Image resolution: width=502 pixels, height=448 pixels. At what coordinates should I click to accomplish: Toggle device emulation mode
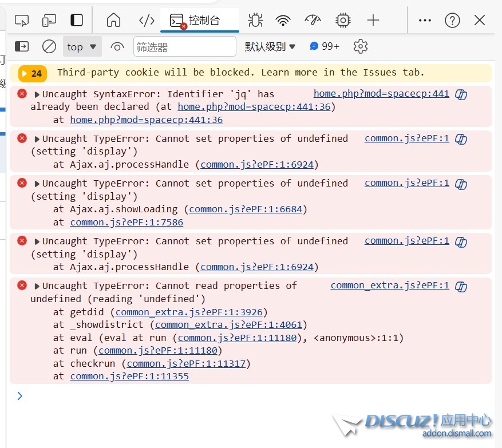click(49, 21)
